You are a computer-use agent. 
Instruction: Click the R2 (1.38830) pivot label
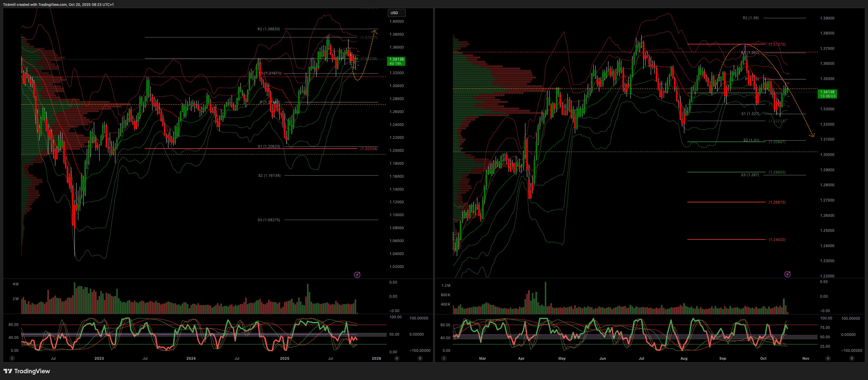tap(268, 29)
